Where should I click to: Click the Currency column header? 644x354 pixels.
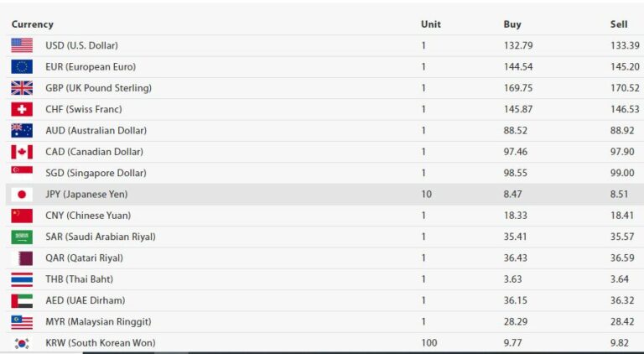(x=33, y=24)
